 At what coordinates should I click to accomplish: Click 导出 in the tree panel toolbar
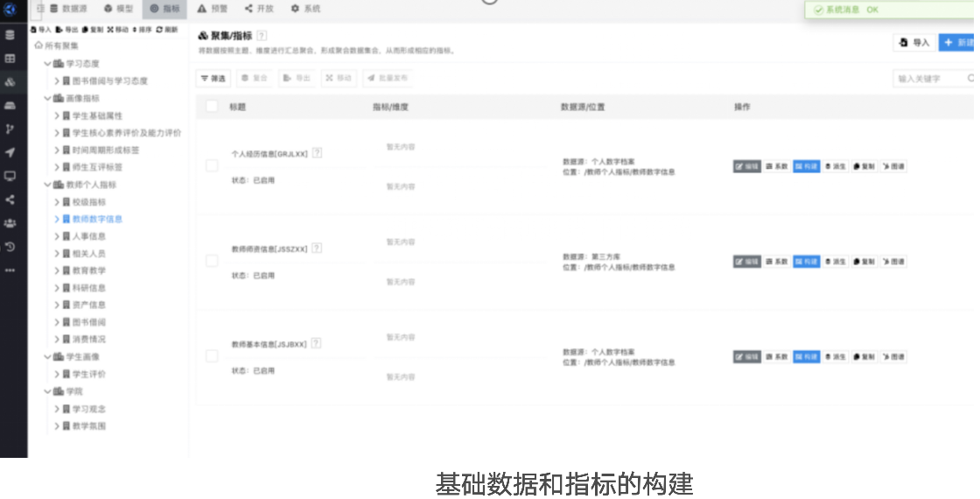(66, 30)
